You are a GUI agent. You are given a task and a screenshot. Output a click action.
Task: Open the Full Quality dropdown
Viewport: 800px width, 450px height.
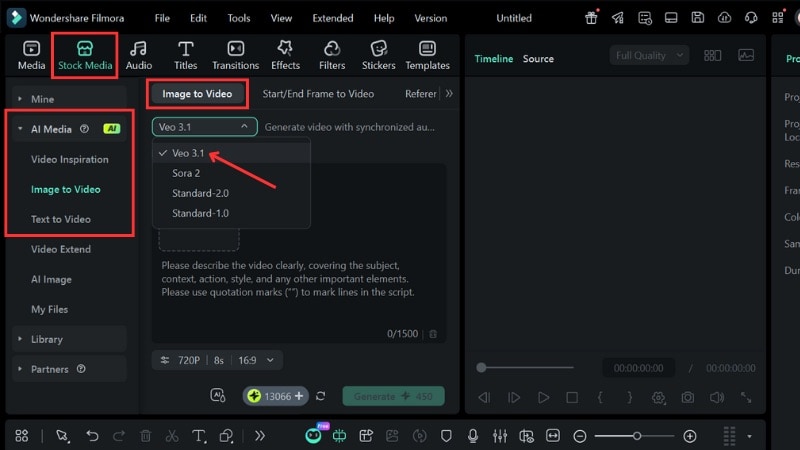(x=649, y=55)
